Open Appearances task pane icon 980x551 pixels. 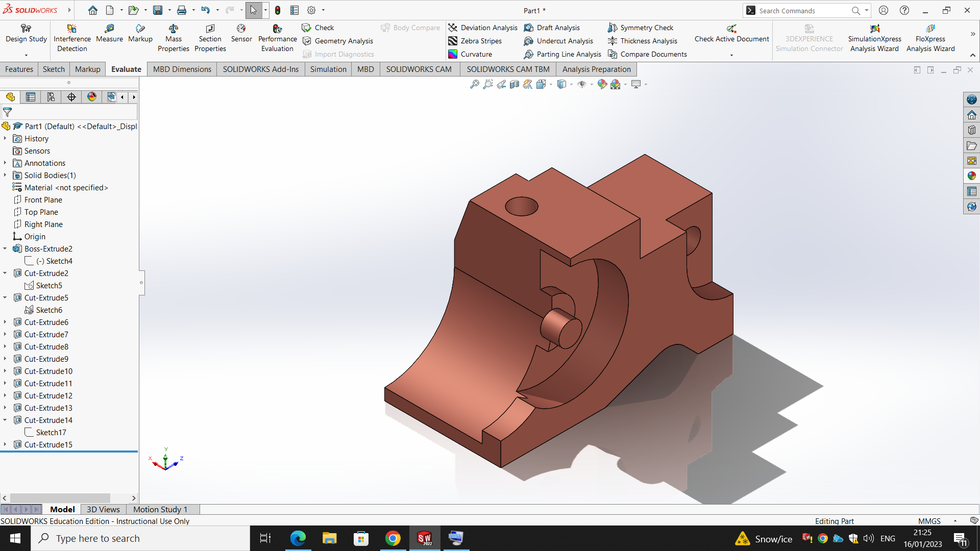972,176
